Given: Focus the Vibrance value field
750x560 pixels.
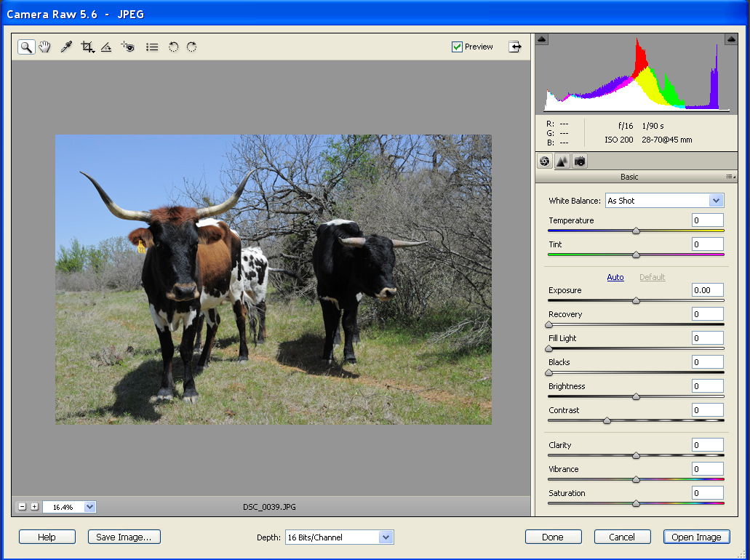Looking at the screenshot, I should tap(707, 468).
